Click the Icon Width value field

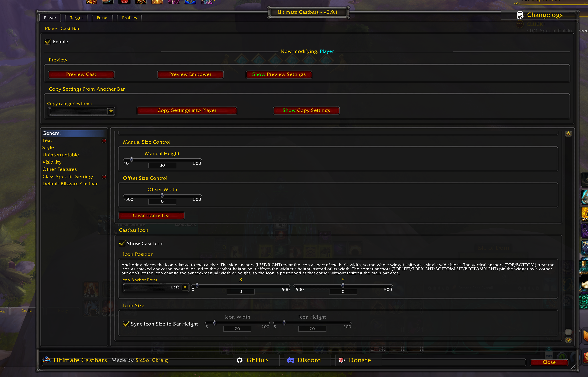[237, 329]
